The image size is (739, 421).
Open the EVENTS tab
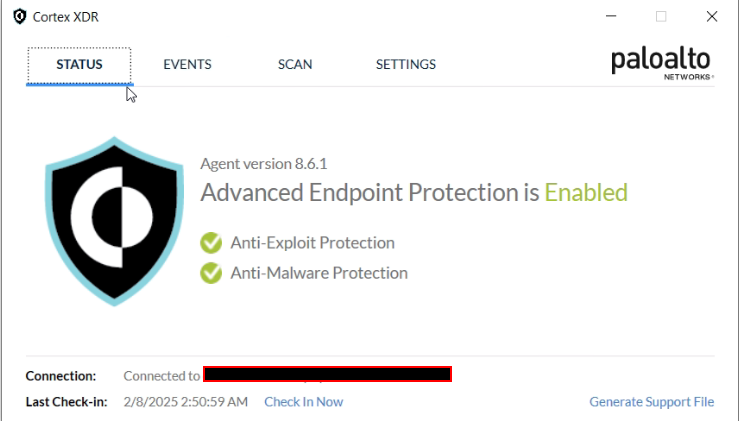(187, 65)
